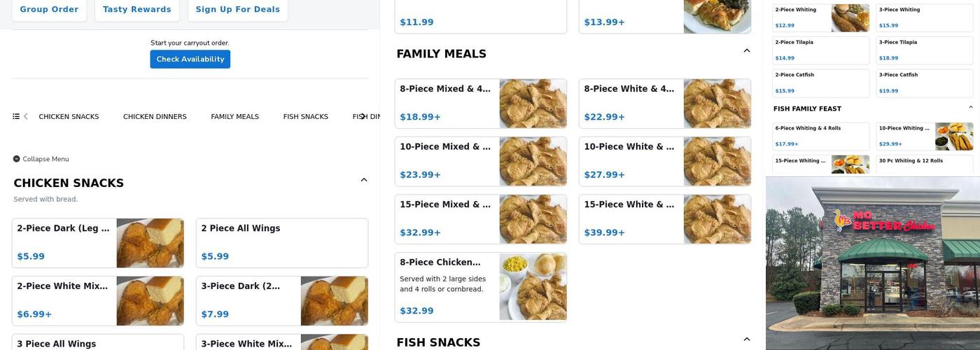Select the Fish Snacks tab
The height and width of the screenshot is (350, 980).
pos(305,117)
